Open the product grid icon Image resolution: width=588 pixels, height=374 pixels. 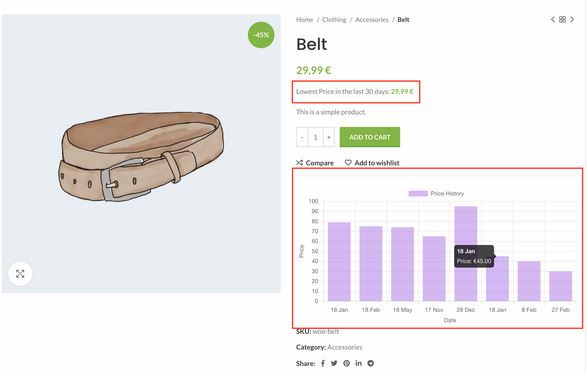[562, 20]
